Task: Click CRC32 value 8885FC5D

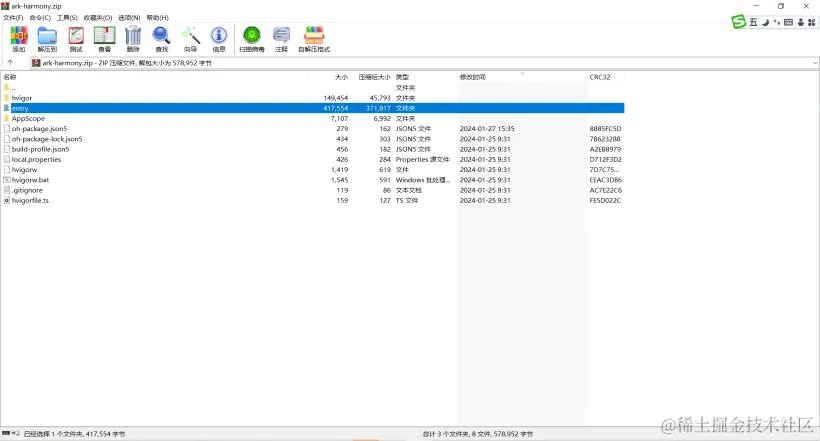Action: click(x=605, y=129)
